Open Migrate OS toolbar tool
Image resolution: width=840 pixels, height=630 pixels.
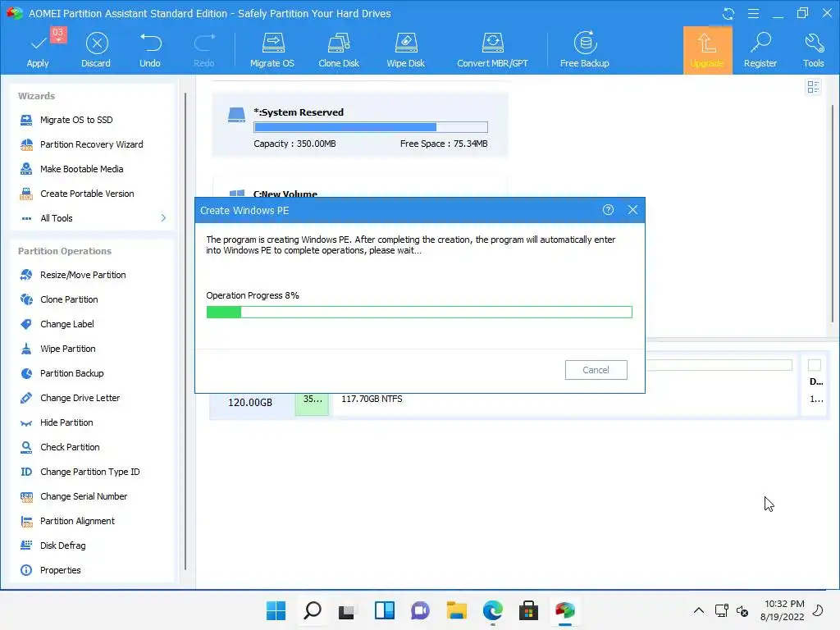(x=272, y=49)
